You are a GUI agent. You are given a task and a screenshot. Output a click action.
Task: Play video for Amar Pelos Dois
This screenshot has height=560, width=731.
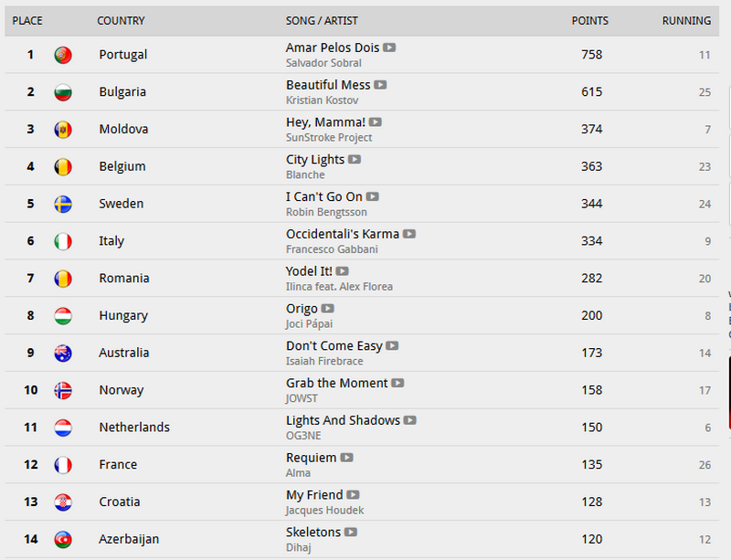coord(389,48)
